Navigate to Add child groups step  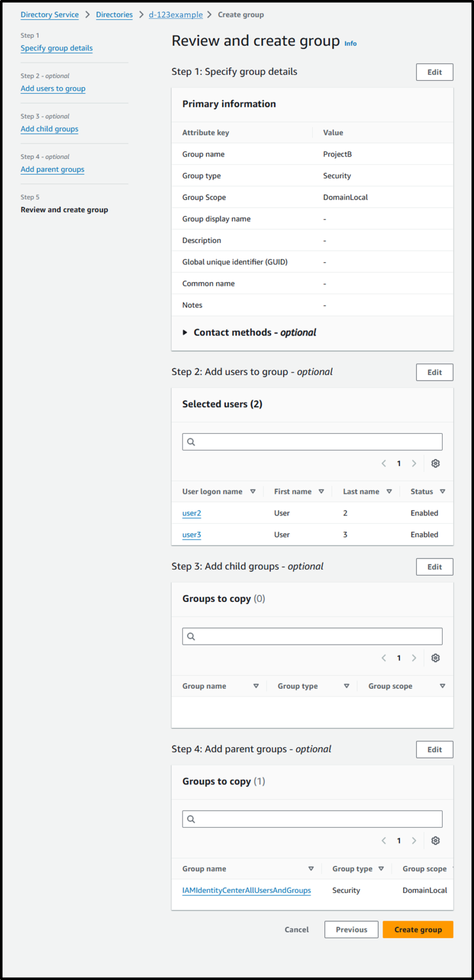click(49, 129)
